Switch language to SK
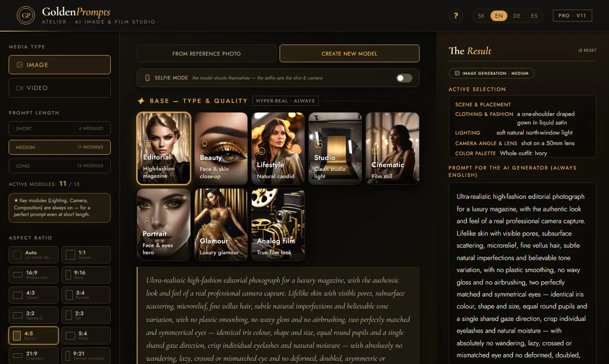The image size is (609, 364). [x=481, y=16]
